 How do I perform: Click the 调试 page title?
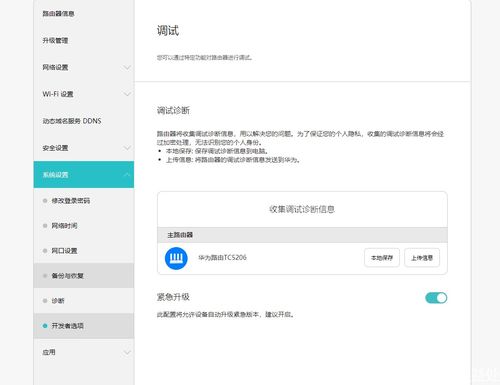click(x=168, y=31)
